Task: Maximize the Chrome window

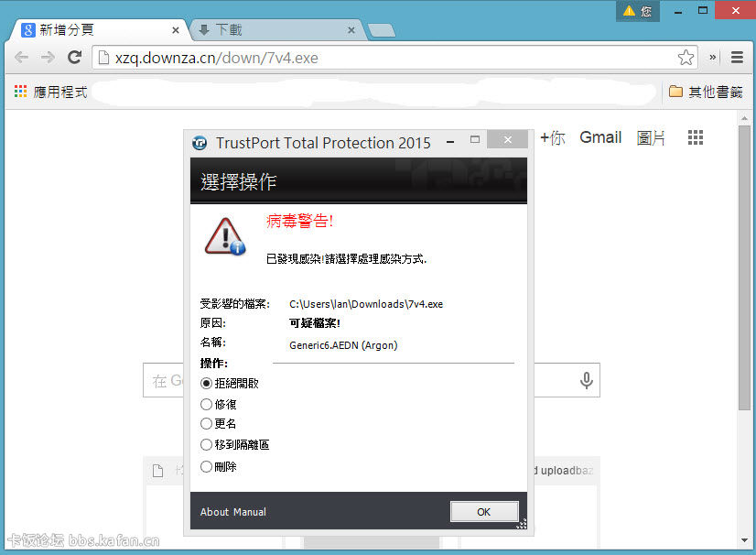Action: point(703,10)
